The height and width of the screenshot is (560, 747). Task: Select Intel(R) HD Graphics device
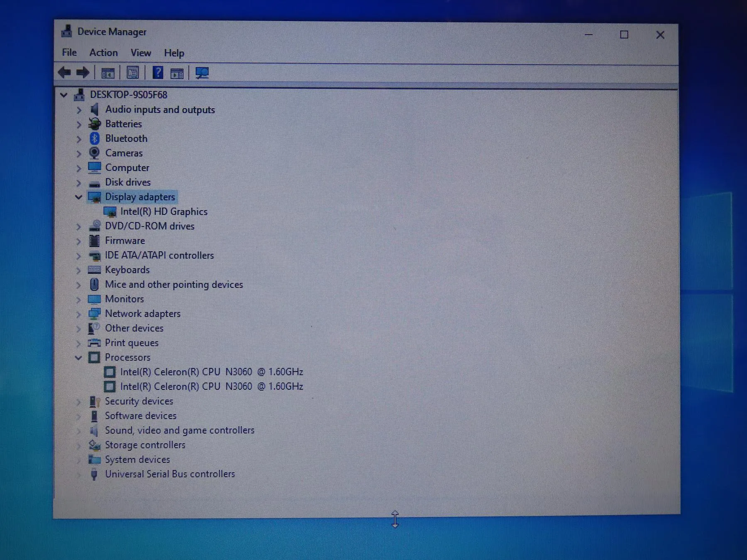point(164,212)
